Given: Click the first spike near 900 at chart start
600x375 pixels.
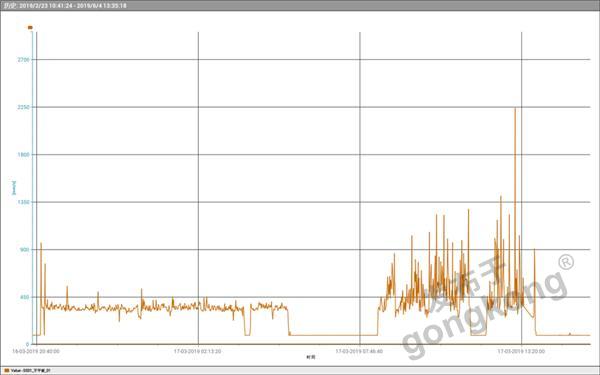Looking at the screenshot, I should click(x=41, y=243).
